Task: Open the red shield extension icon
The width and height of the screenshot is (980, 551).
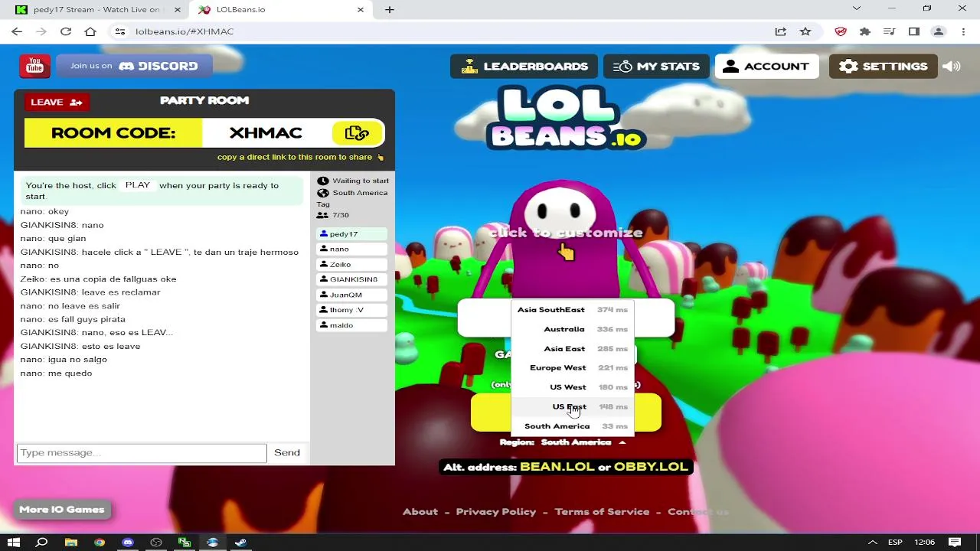Action: [841, 31]
